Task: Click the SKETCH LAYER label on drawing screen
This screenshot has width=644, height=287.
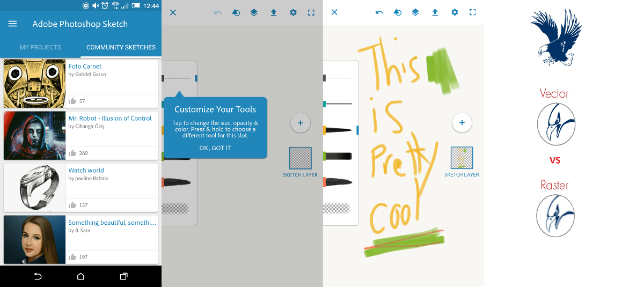Action: (x=462, y=175)
